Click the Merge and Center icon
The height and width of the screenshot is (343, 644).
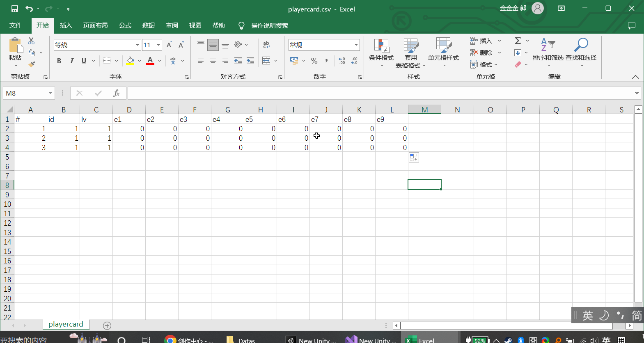coord(266,61)
